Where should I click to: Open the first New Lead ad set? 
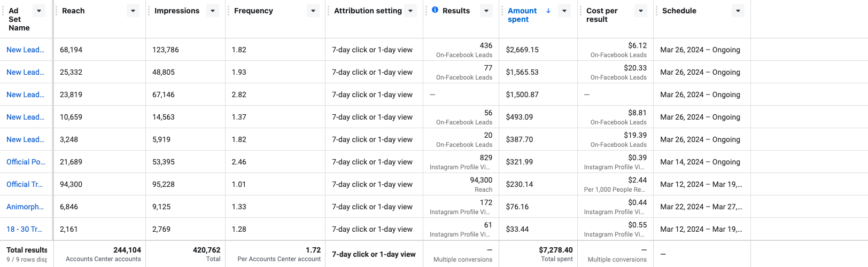coord(25,50)
